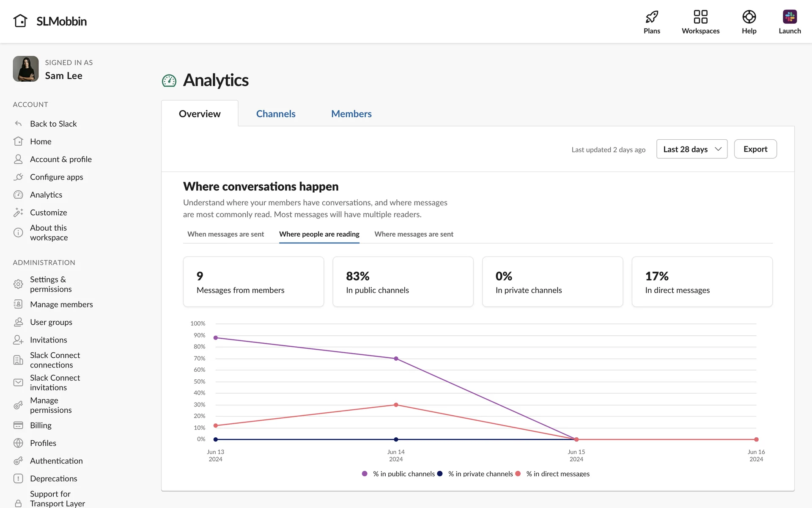Click the Back to Slack arrow icon
This screenshot has width=812, height=508.
[18, 124]
